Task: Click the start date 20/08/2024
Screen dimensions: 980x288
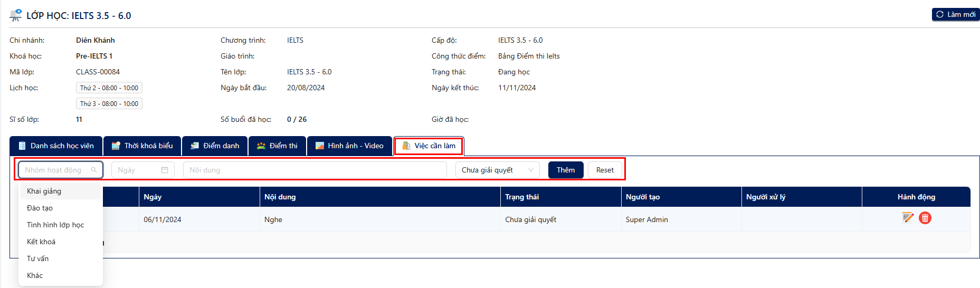Action: pyautogui.click(x=306, y=88)
